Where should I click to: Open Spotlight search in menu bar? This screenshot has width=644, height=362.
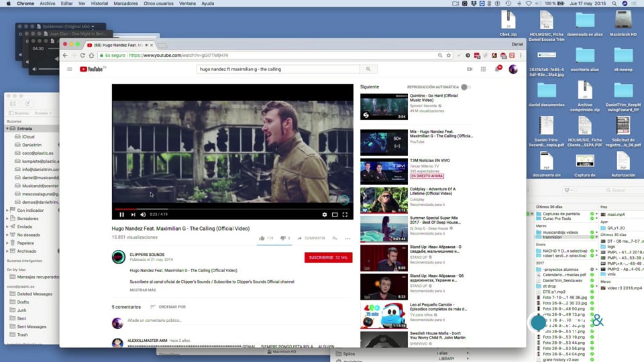pyautogui.click(x=614, y=3)
